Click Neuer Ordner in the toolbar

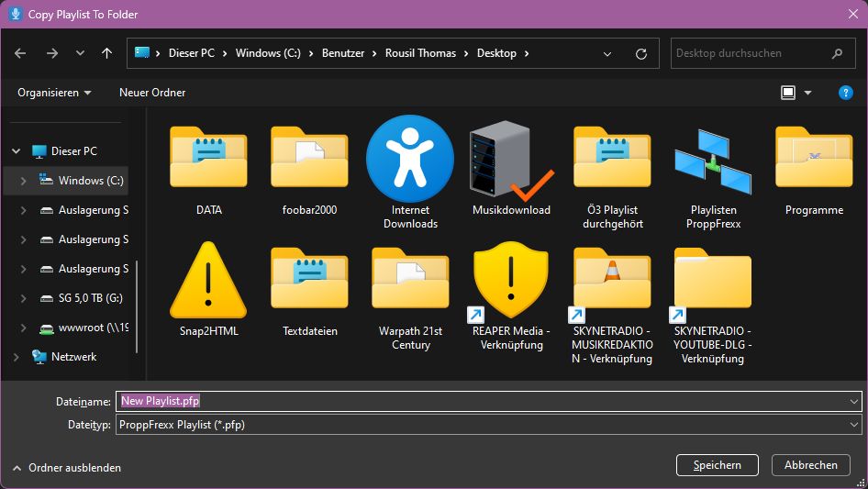click(152, 93)
